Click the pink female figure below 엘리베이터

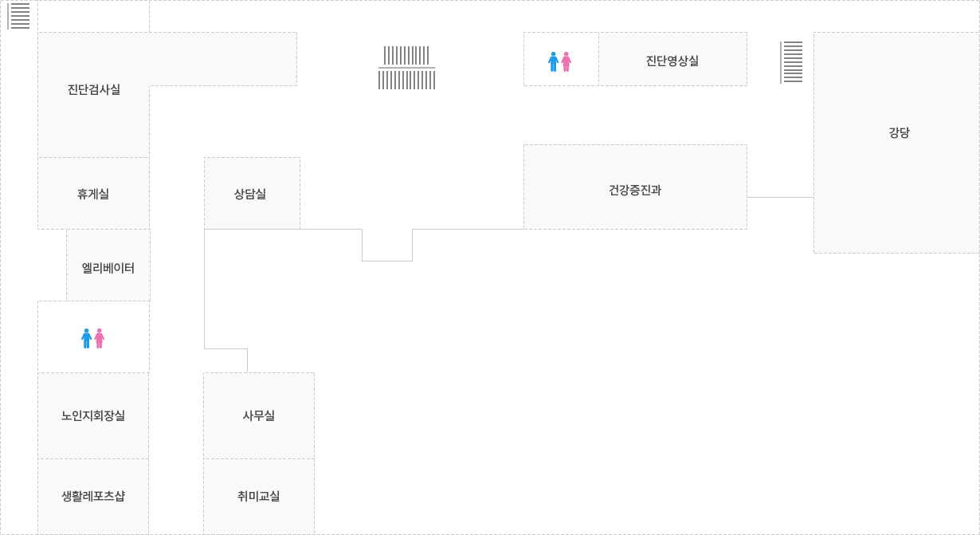point(100,339)
